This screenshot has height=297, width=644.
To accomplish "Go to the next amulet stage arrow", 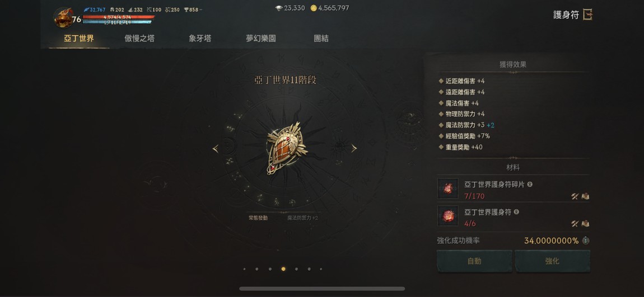I will (354, 149).
